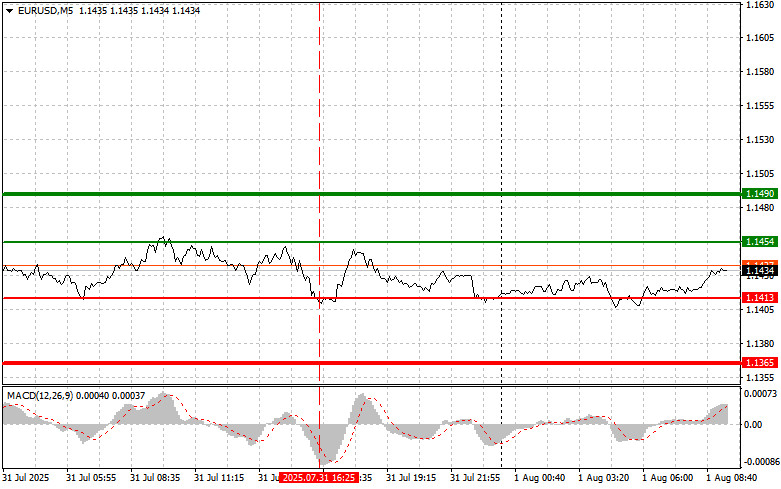Click the 0.00073 value on the MACD scale

(x=758, y=396)
